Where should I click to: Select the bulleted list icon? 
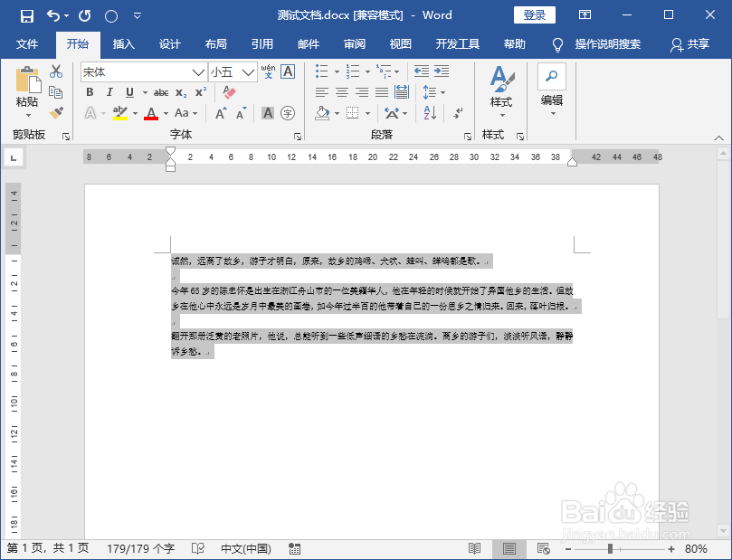click(x=319, y=71)
